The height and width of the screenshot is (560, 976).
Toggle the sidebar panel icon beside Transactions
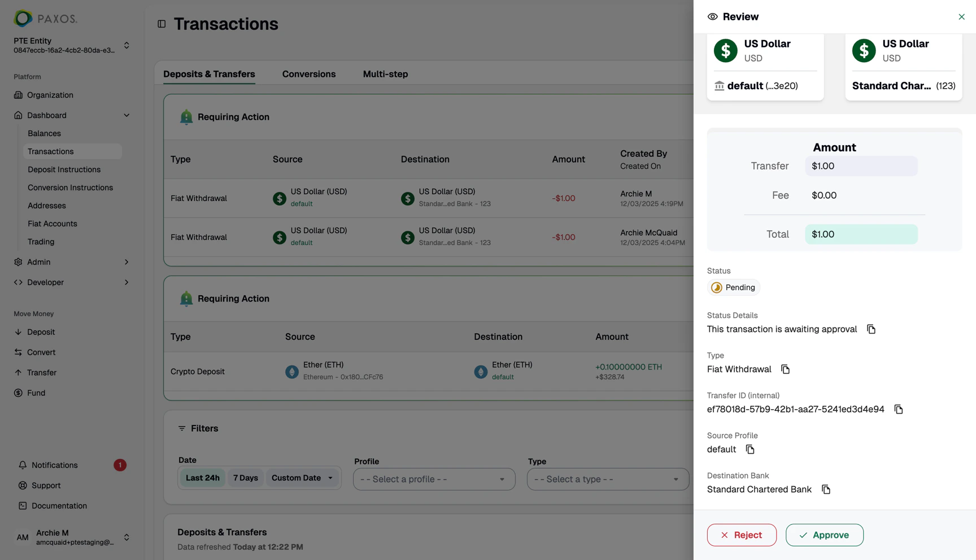162,24
